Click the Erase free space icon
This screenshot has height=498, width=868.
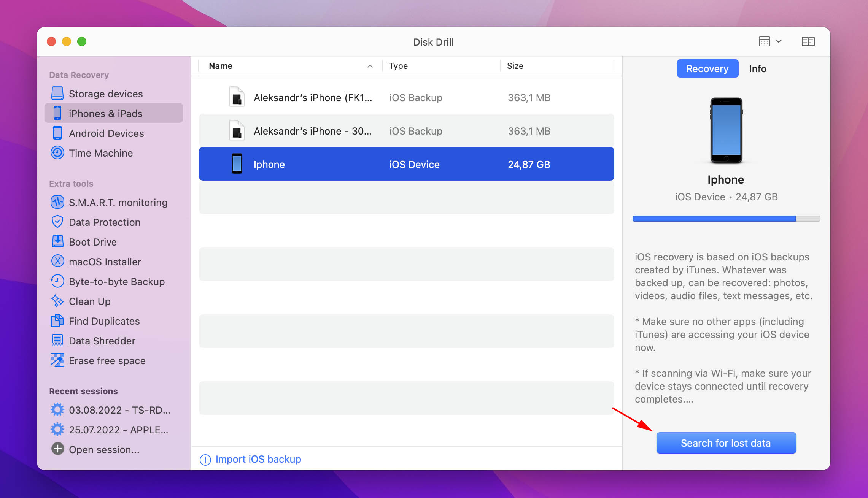pos(57,360)
